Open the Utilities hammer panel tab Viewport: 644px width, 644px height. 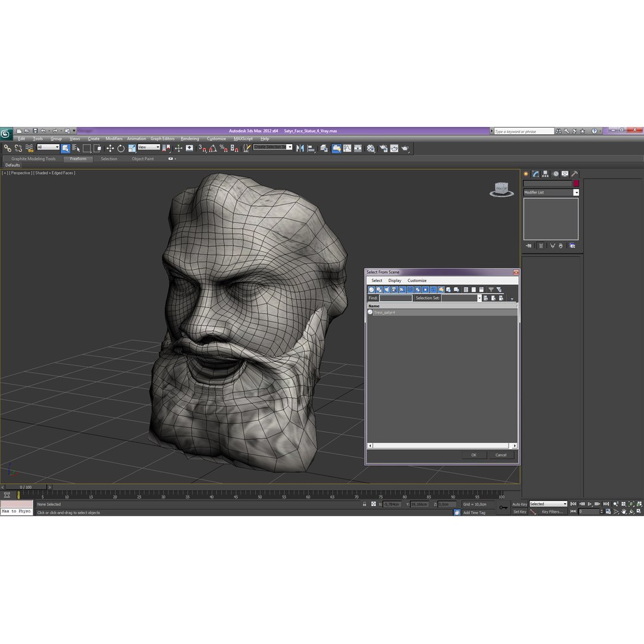[575, 174]
